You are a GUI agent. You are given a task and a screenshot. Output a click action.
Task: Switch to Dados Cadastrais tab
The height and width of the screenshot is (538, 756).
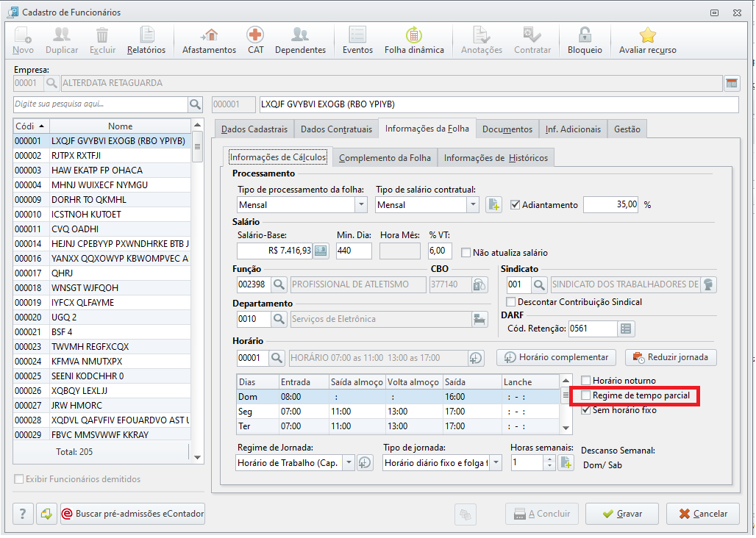pyautogui.click(x=254, y=129)
